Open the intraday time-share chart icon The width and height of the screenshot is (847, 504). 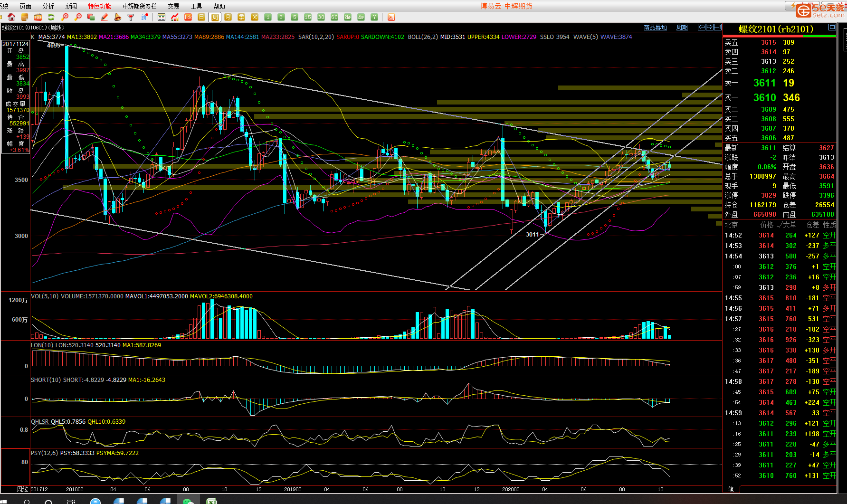175,17
